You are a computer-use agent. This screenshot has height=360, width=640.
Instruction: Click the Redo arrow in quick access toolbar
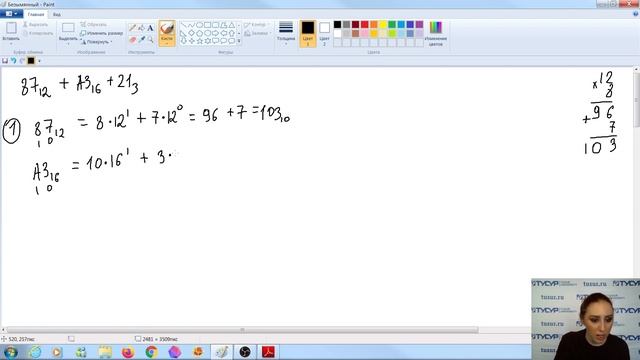coord(22,61)
